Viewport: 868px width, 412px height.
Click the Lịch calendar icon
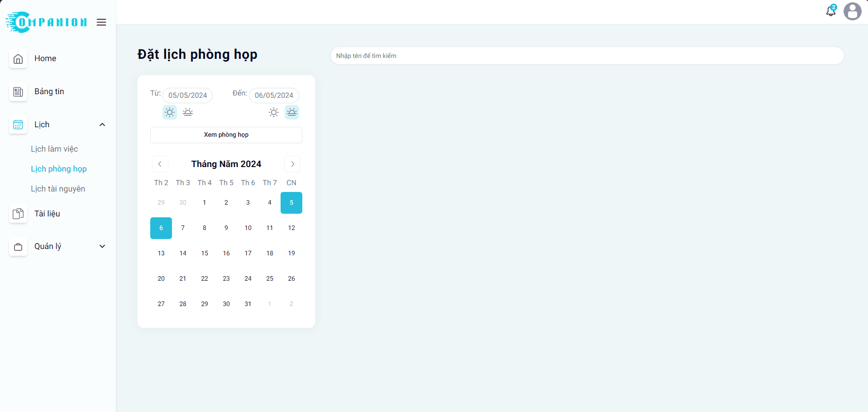click(x=18, y=125)
